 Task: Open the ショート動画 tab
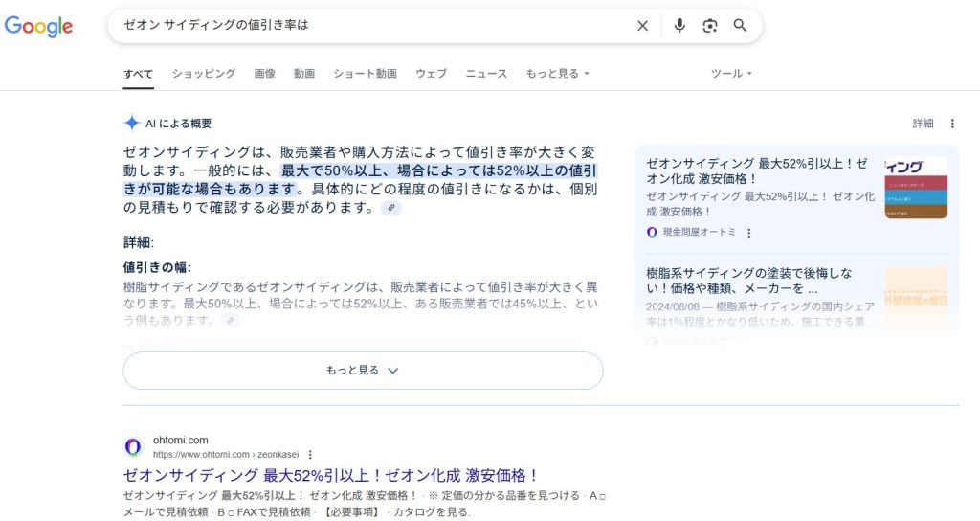click(365, 73)
